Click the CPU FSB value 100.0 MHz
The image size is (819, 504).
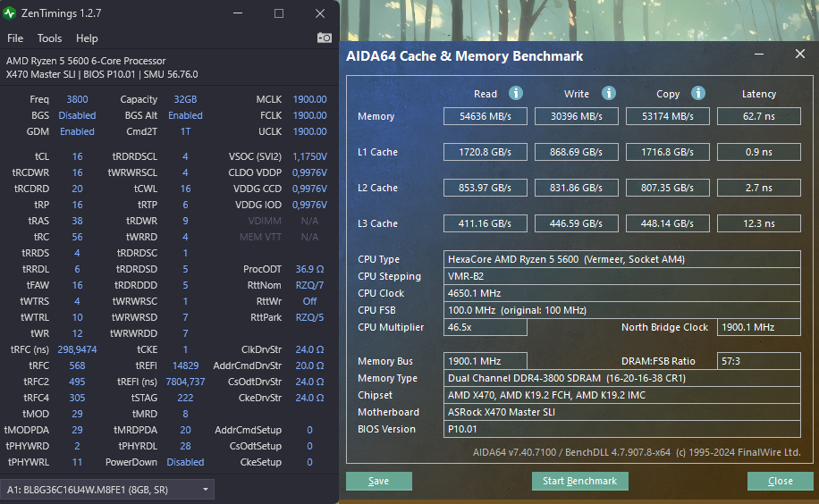[x=622, y=310]
